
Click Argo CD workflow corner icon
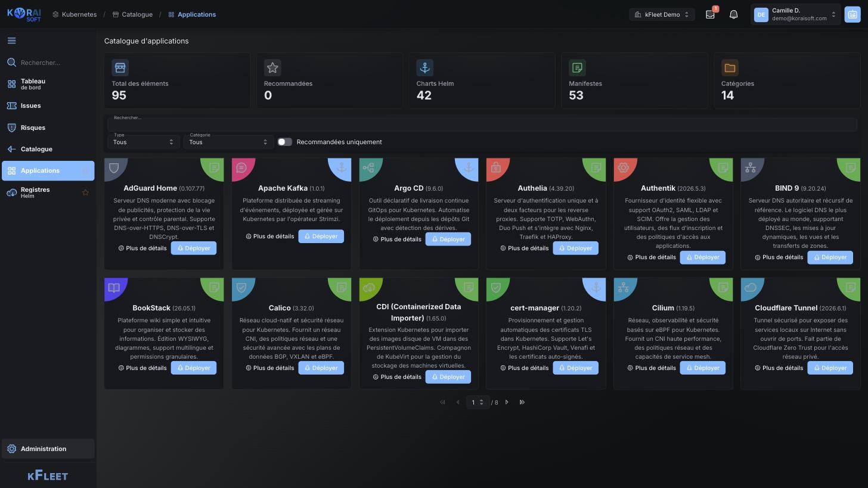368,167
